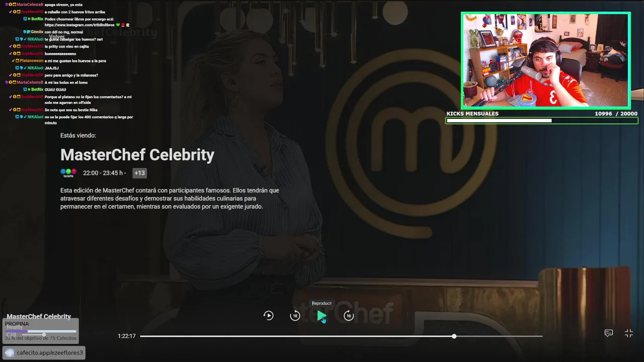Exit fullscreen with the shrink arrows icon
Viewport: 644px width, 362px height.
[x=628, y=333]
